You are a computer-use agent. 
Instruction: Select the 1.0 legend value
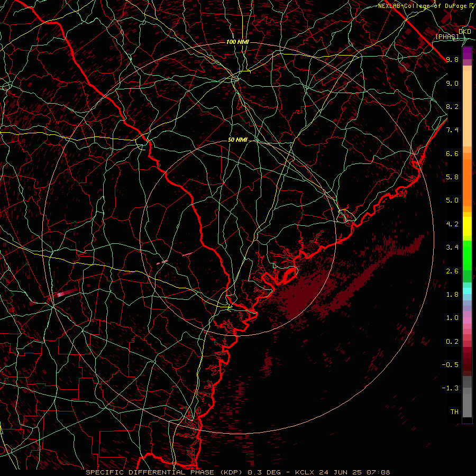452,318
